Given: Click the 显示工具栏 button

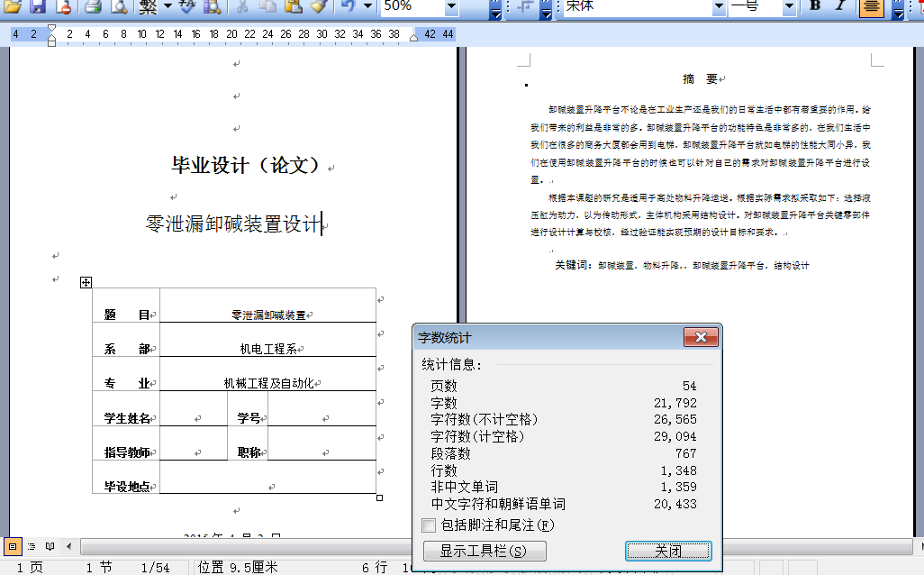Looking at the screenshot, I should 485,551.
